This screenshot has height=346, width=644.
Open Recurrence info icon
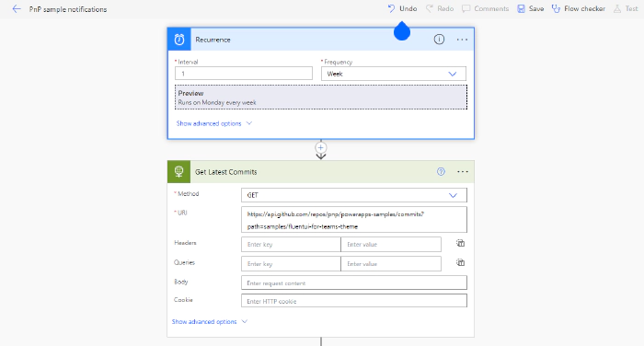pyautogui.click(x=439, y=40)
